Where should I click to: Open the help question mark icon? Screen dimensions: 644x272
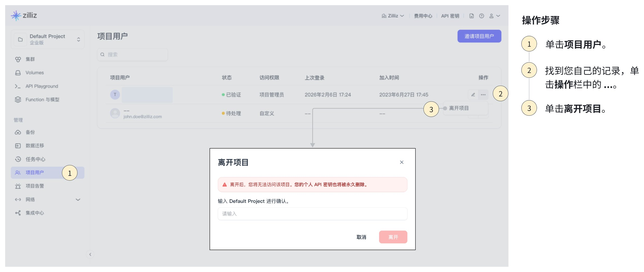(x=481, y=16)
